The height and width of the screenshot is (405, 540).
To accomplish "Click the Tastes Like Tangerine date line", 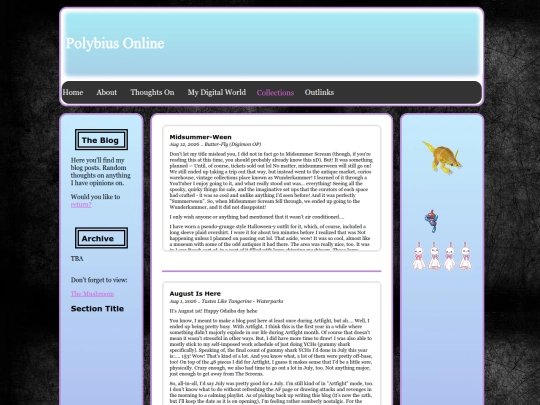I will pos(226,301).
